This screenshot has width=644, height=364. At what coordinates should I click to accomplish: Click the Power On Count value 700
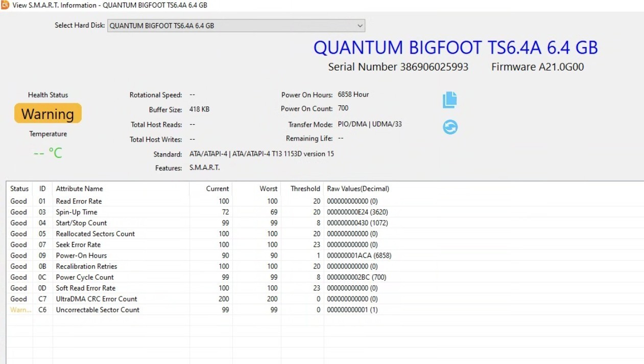[x=343, y=108]
